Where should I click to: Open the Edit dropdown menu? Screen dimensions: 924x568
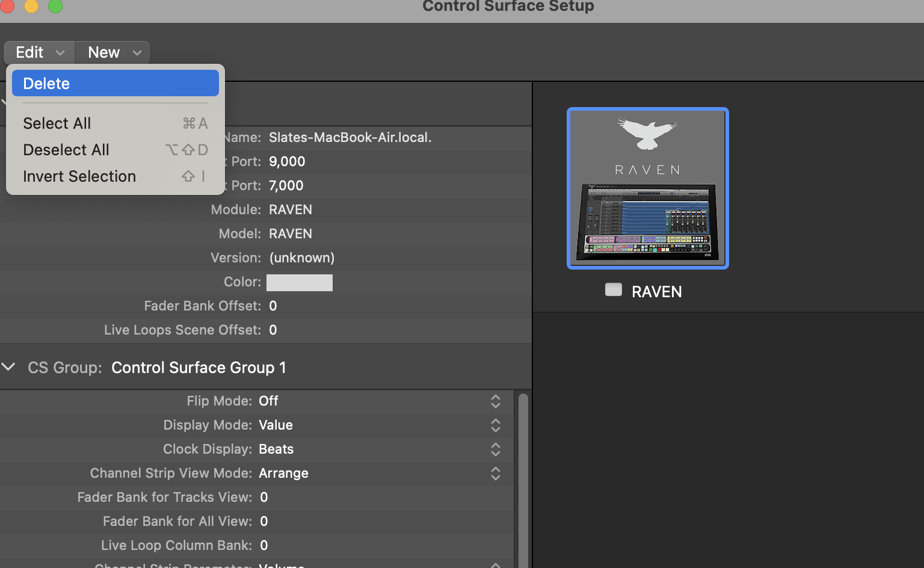[x=40, y=52]
